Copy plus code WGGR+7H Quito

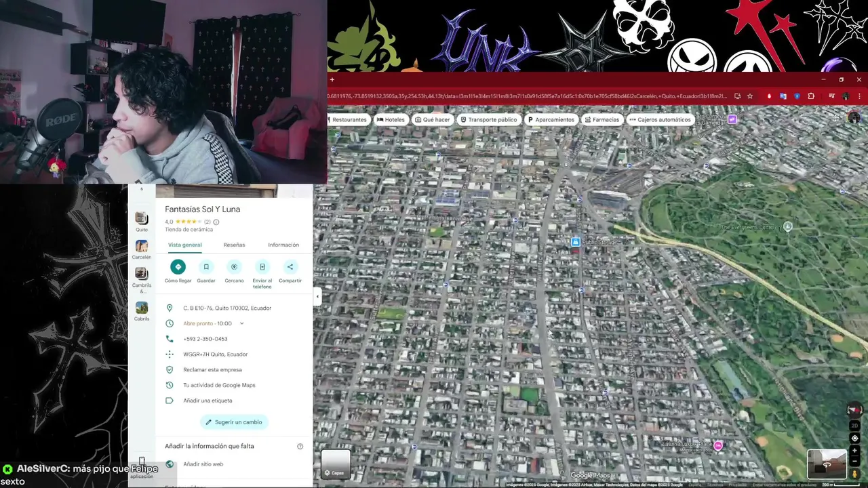[x=215, y=354]
